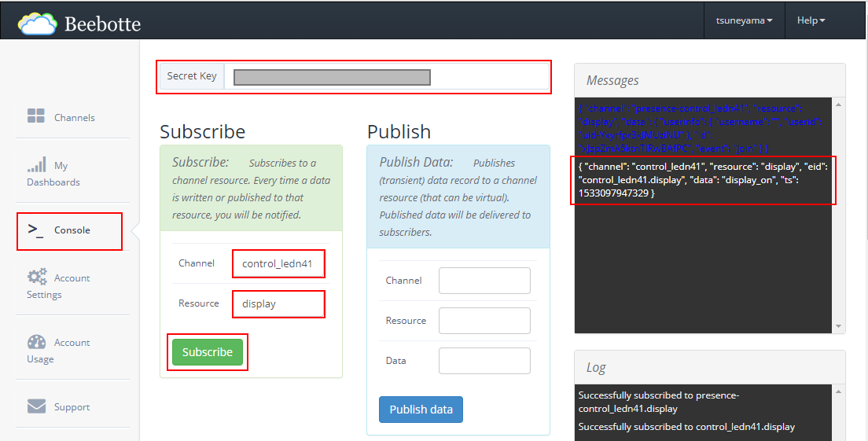Image resolution: width=868 pixels, height=441 pixels.
Task: Click the Messages panel scroll-up arrow
Action: point(838,105)
